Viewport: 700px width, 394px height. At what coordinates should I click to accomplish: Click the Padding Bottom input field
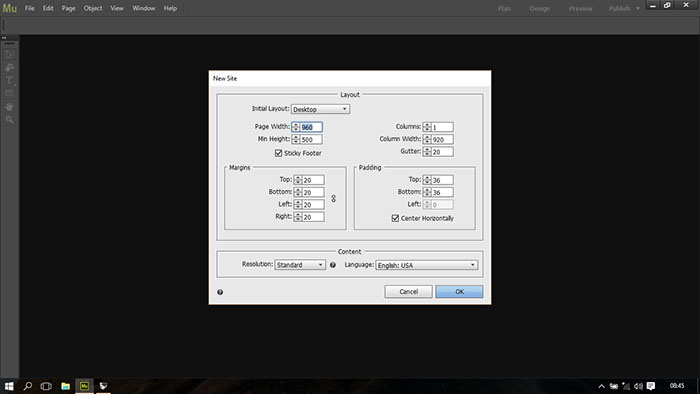[442, 192]
